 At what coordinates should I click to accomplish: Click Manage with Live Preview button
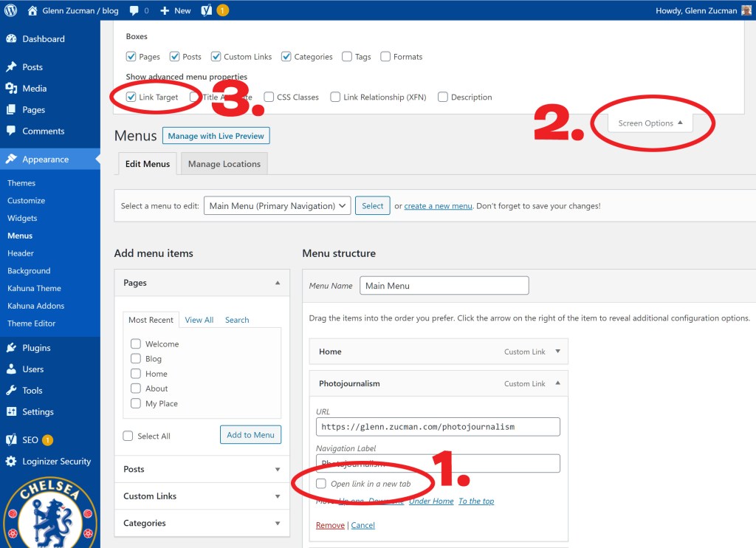(x=216, y=136)
